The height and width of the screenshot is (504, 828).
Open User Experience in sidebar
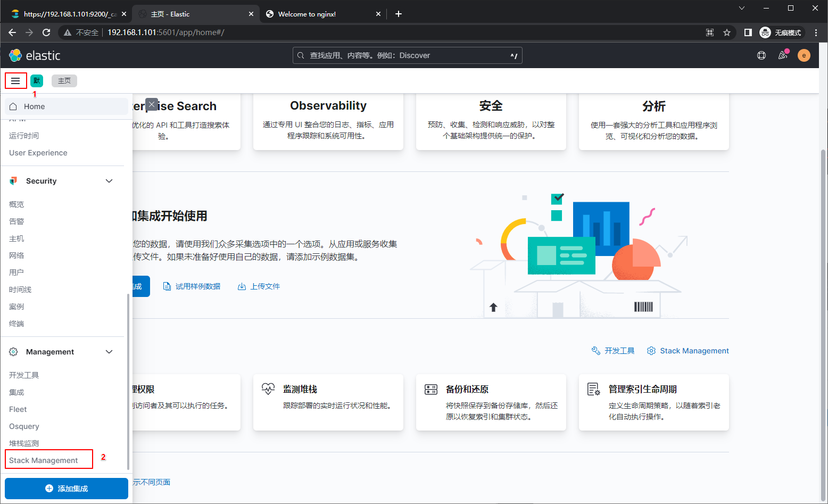pos(38,153)
